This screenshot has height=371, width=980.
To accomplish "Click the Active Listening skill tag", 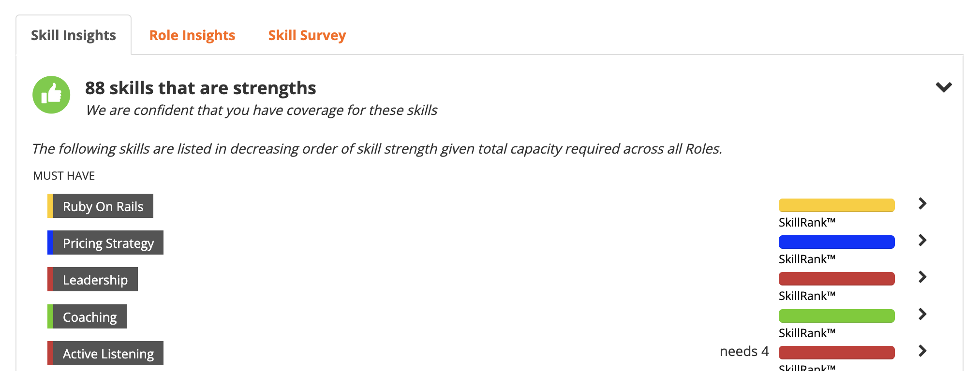I will [105, 353].
